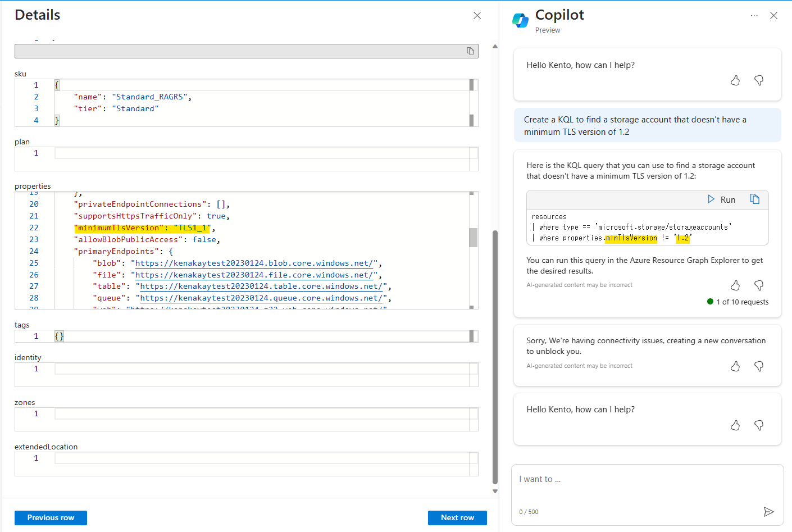Go to Previous row
The image size is (792, 532).
tap(51, 518)
